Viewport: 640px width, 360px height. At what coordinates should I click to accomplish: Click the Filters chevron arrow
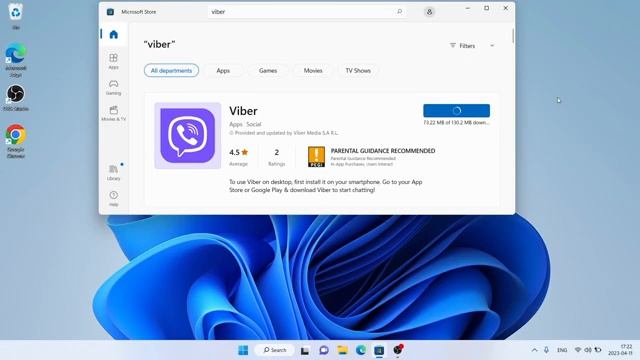tap(492, 46)
